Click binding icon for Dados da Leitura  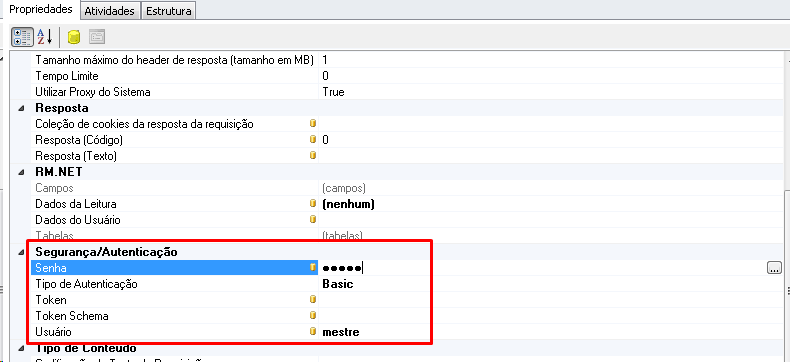click(x=312, y=204)
